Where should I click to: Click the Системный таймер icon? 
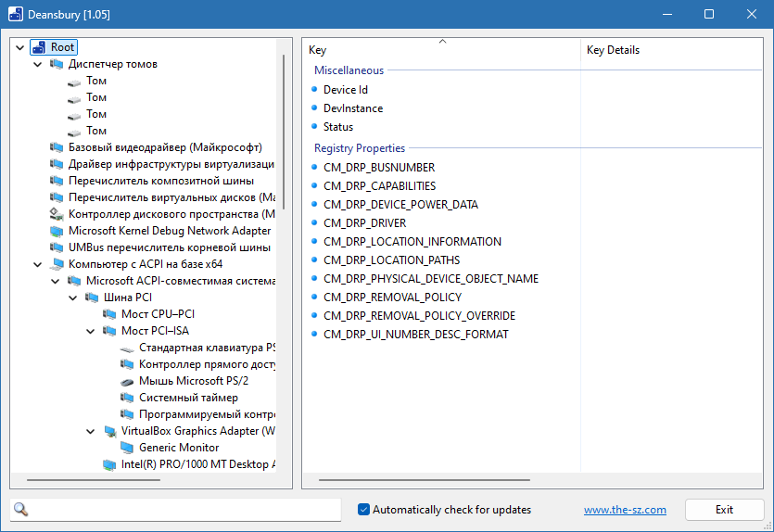click(127, 398)
